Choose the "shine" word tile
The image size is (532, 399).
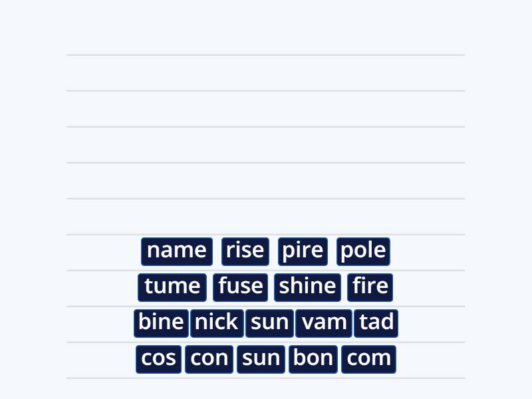(307, 287)
